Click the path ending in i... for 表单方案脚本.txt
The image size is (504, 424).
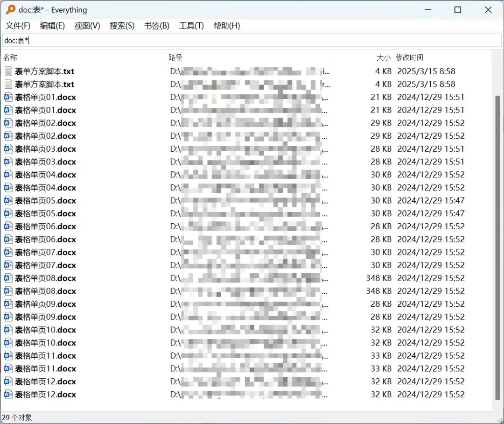coord(250,71)
